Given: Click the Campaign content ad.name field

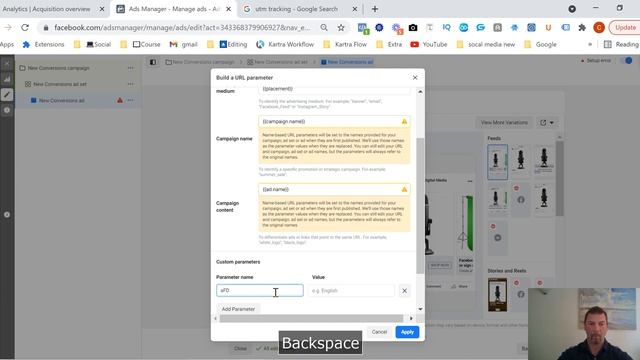Looking at the screenshot, I should tap(334, 189).
